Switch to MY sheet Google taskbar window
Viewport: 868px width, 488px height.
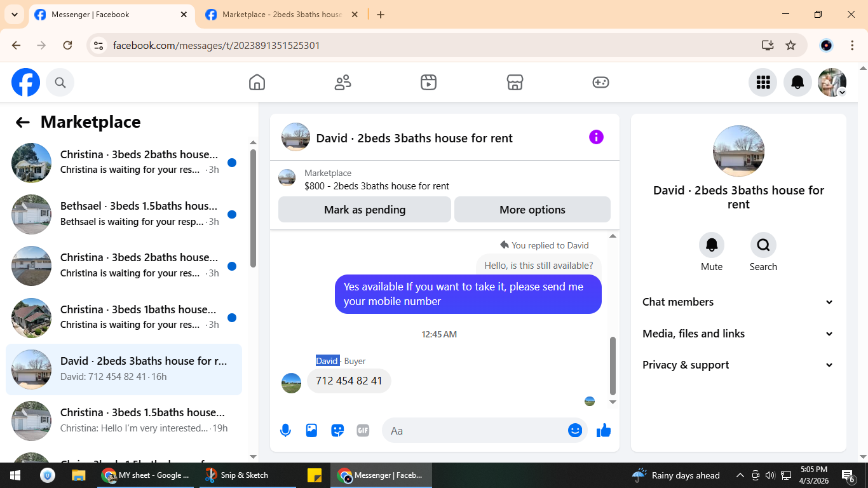(146, 475)
